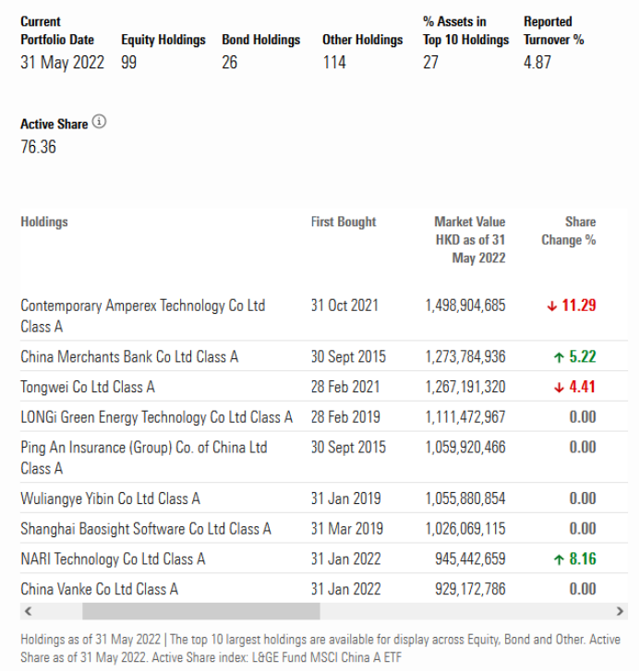Click the scroll right arrow
640x672 pixels.
tap(620, 611)
